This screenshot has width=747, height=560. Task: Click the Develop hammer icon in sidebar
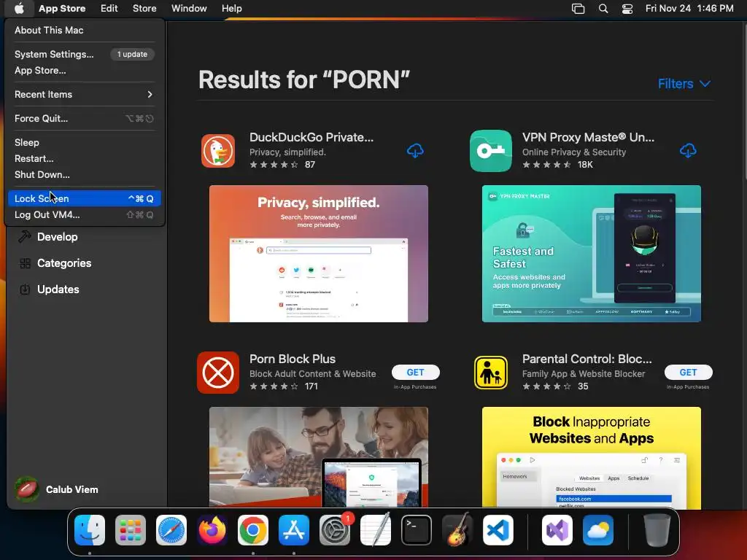pos(25,237)
